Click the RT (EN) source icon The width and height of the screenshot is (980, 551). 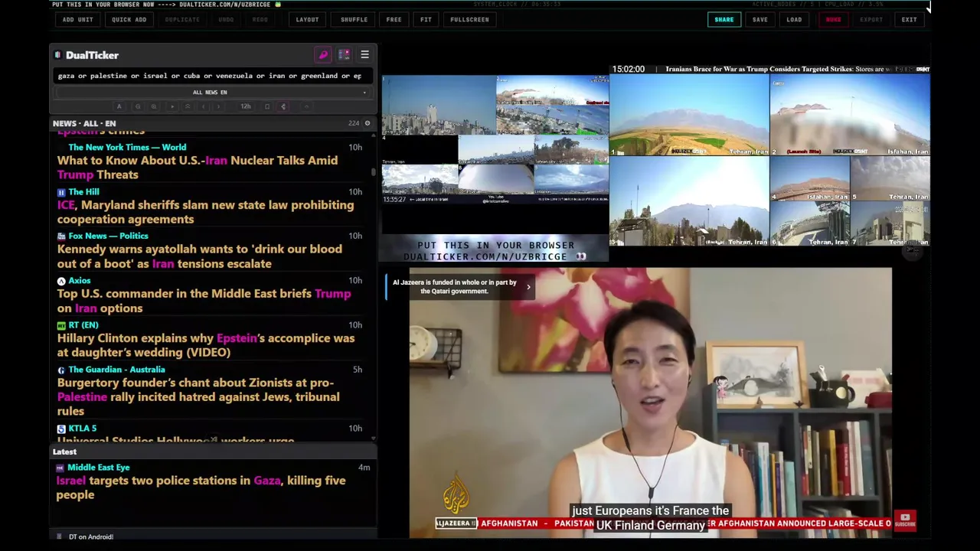pyautogui.click(x=61, y=325)
